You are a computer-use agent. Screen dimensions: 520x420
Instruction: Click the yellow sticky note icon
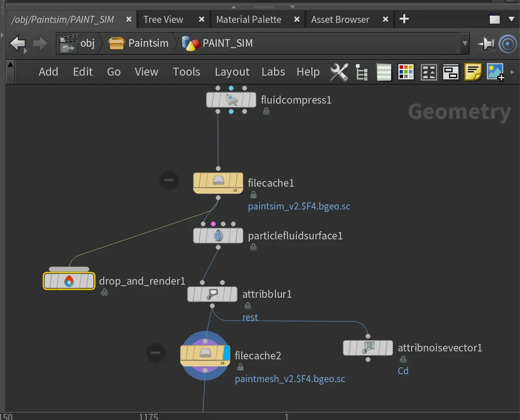tap(473, 72)
